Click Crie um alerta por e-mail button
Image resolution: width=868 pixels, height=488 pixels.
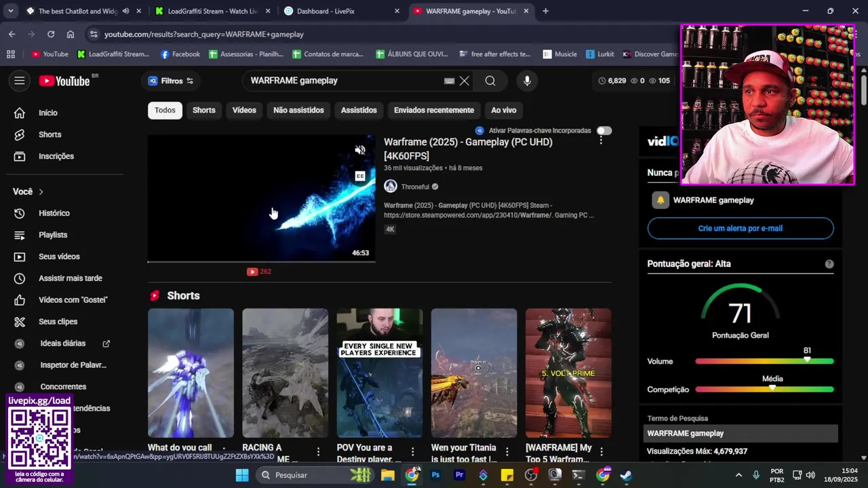tap(741, 228)
